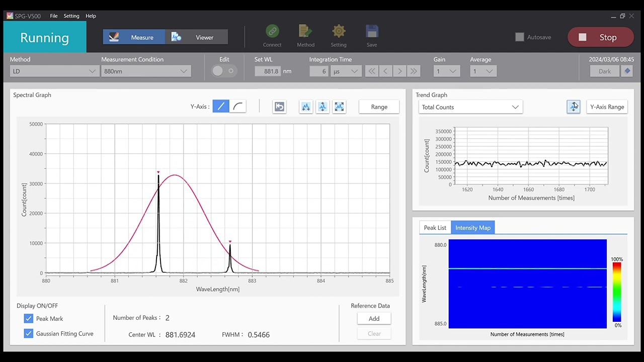Click the Set WL input field

pos(267,71)
